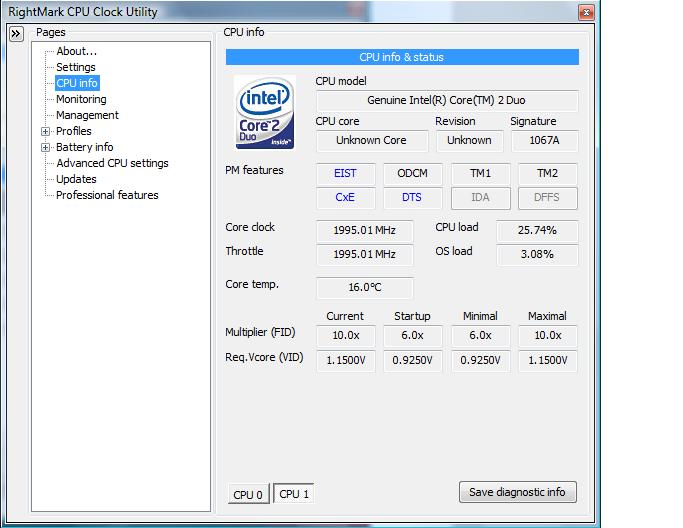This screenshot has width=683, height=528.
Task: Click the CPU info & status header bar
Action: tap(402, 57)
